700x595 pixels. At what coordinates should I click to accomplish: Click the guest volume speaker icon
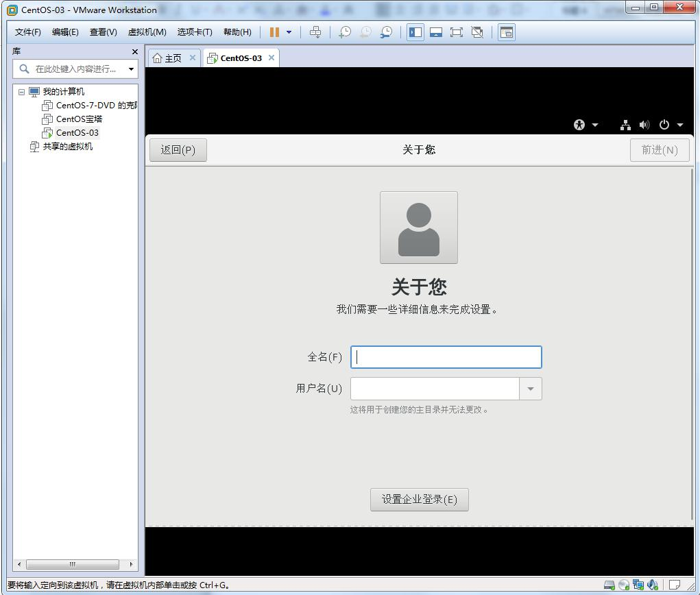tap(644, 125)
